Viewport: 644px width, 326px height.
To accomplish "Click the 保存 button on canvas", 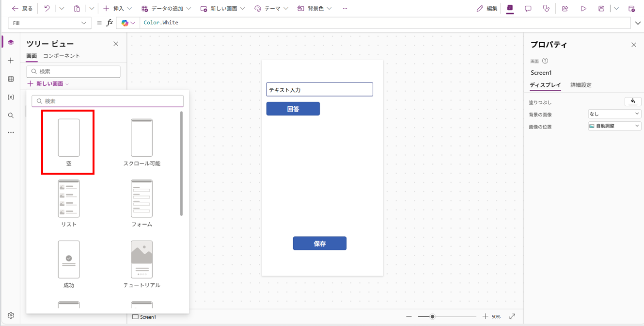I will [x=319, y=244].
